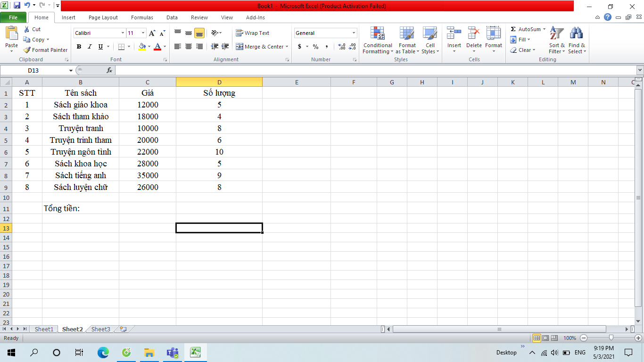Image resolution: width=644 pixels, height=362 pixels.
Task: Open Microsoft Edge from the taskbar
Action: [103, 352]
